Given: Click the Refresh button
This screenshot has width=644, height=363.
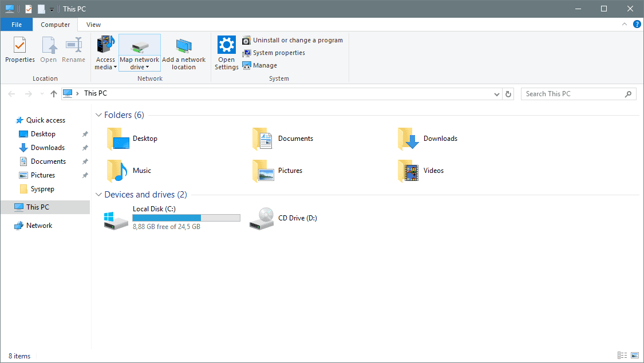Looking at the screenshot, I should click(x=508, y=93).
